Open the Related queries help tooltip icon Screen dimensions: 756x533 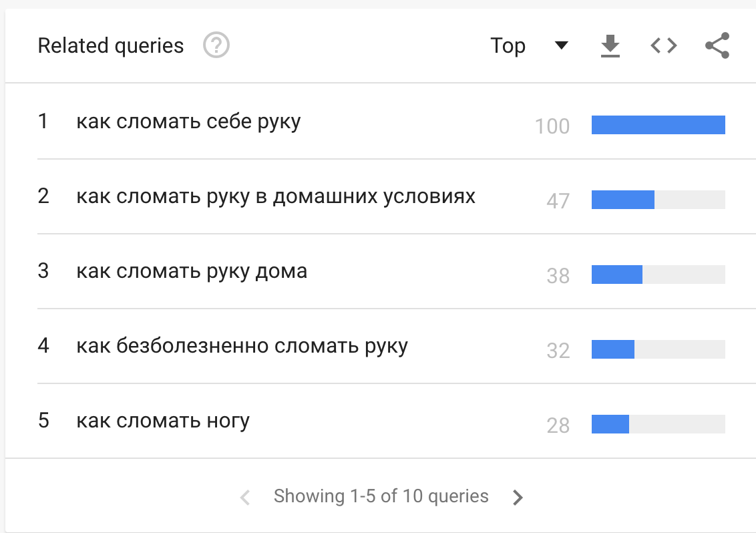click(216, 46)
